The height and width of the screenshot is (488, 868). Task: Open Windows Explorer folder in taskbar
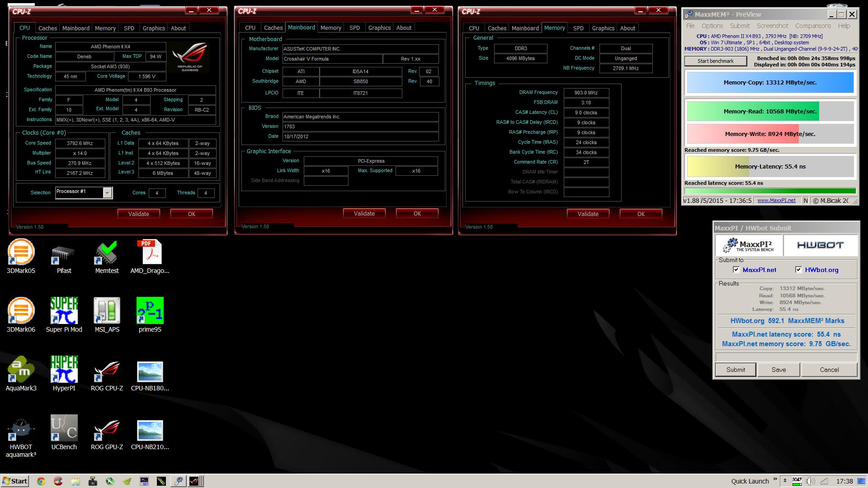(75, 481)
